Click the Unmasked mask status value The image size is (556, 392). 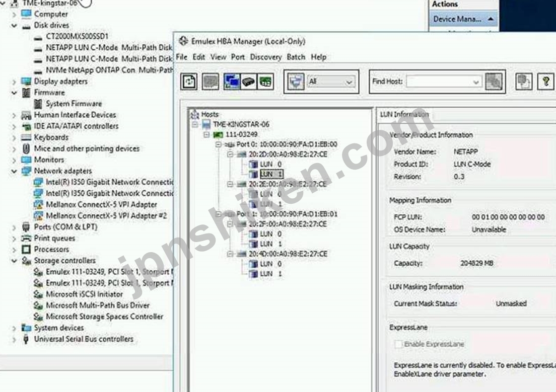(511, 303)
